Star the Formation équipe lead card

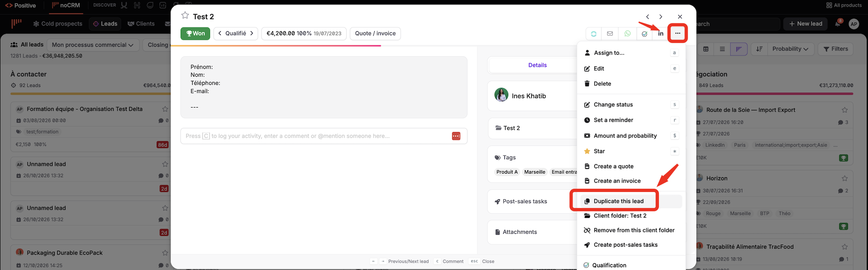(x=165, y=109)
